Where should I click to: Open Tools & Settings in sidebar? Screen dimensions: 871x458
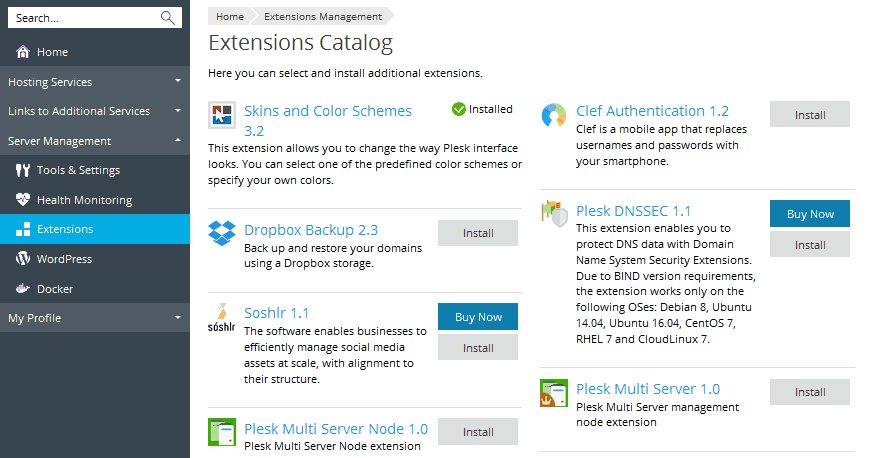pyautogui.click(x=78, y=170)
